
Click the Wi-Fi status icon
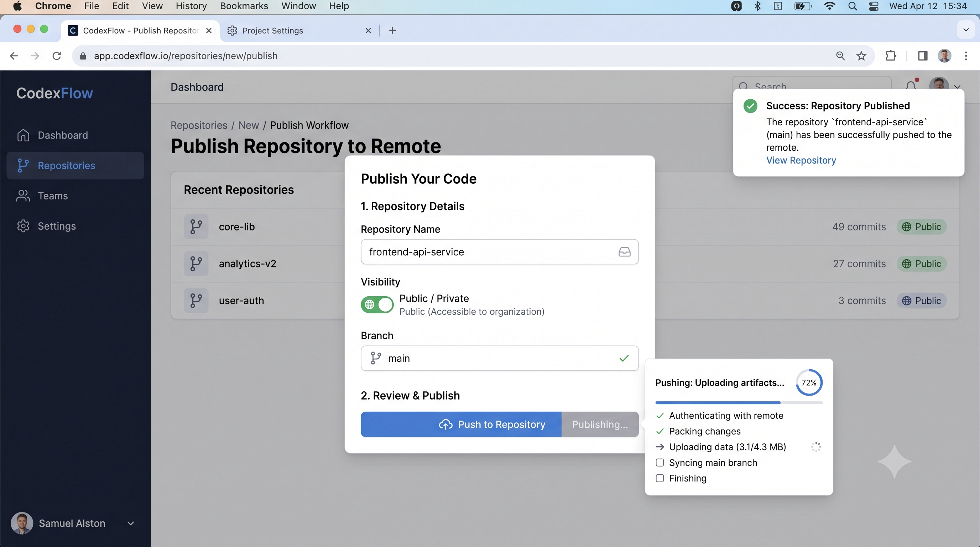[x=829, y=6]
